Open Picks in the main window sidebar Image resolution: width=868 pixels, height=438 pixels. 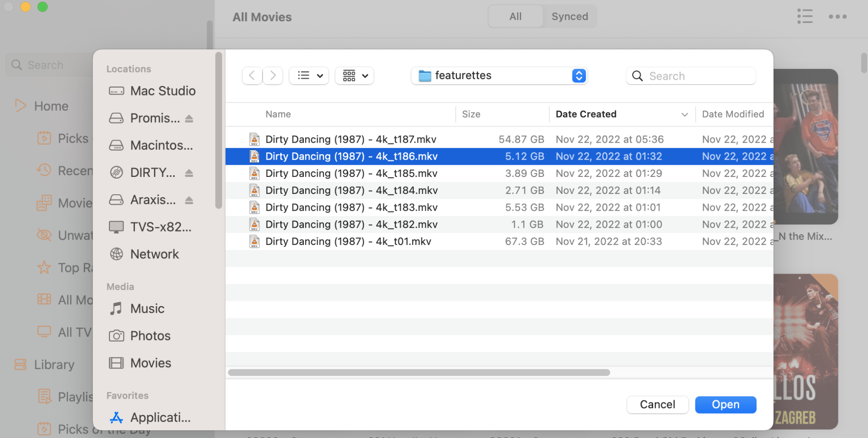coord(63,138)
